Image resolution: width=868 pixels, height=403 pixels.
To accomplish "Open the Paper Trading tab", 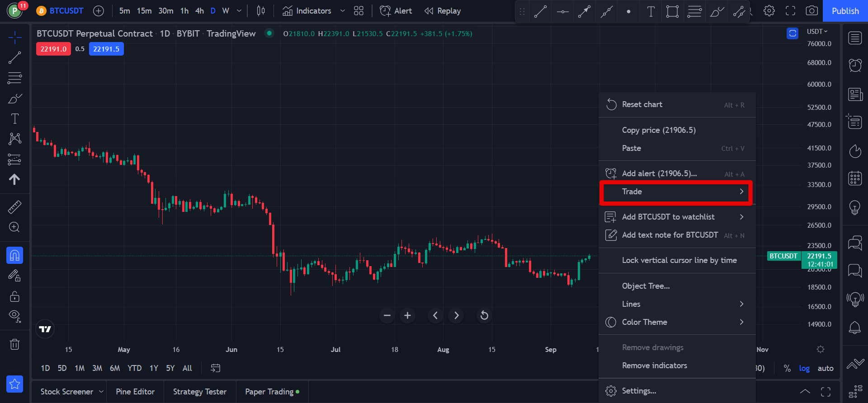I will [272, 392].
